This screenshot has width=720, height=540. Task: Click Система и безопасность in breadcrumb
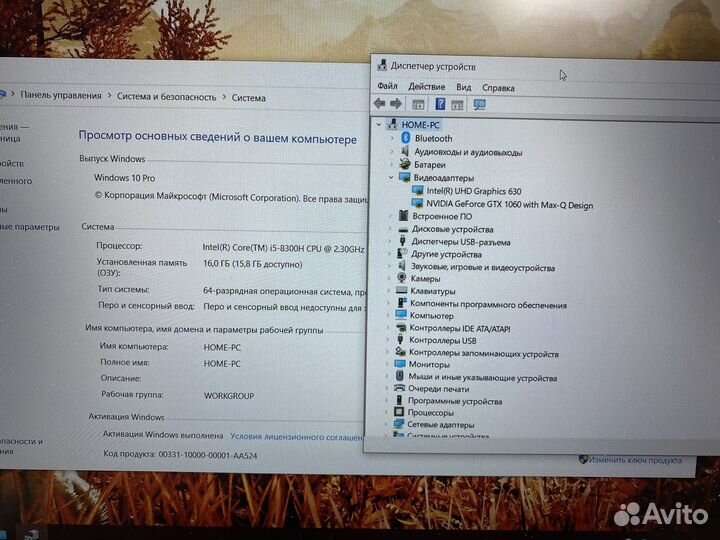166,97
